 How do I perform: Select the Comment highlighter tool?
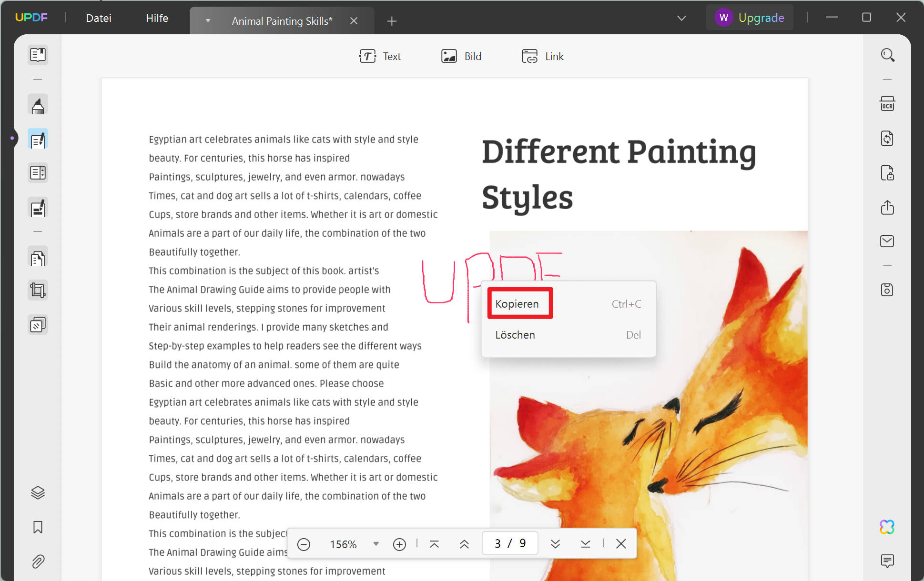38,105
